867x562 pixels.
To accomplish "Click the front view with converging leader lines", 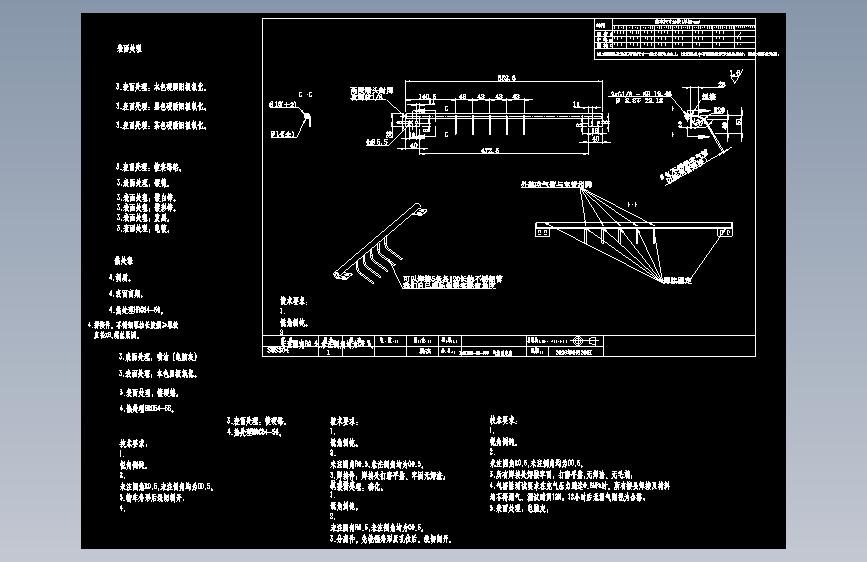I will click(x=634, y=231).
